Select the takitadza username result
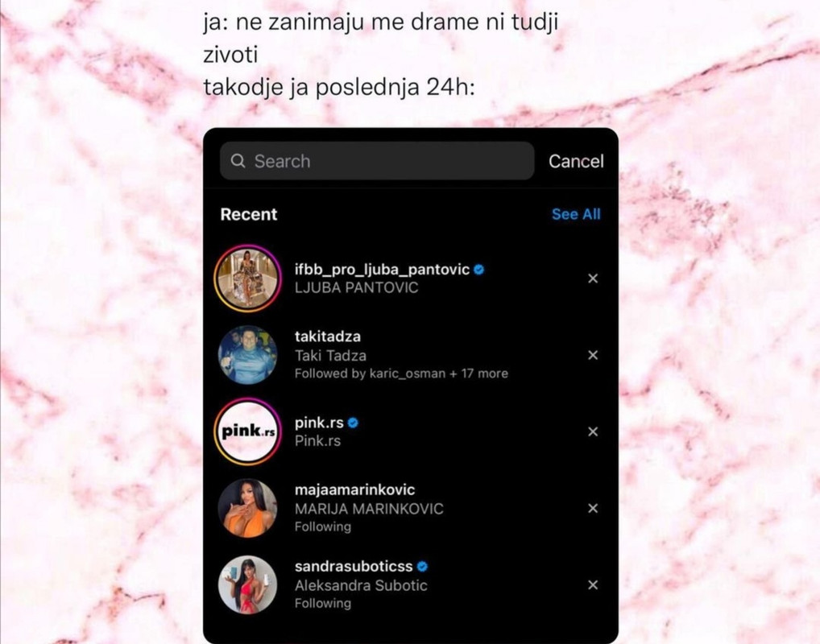 (327, 336)
